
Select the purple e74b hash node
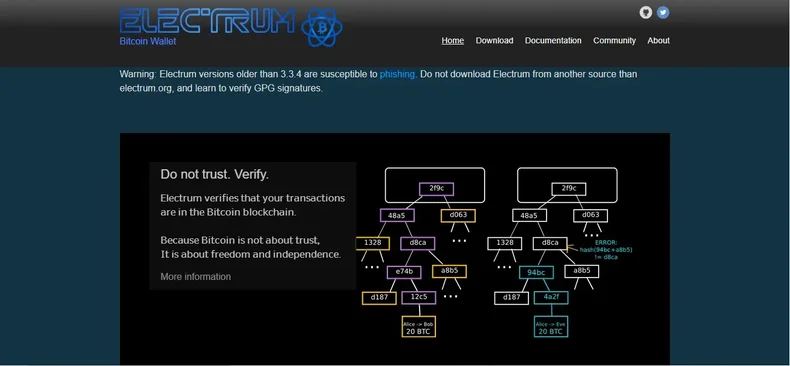[404, 272]
